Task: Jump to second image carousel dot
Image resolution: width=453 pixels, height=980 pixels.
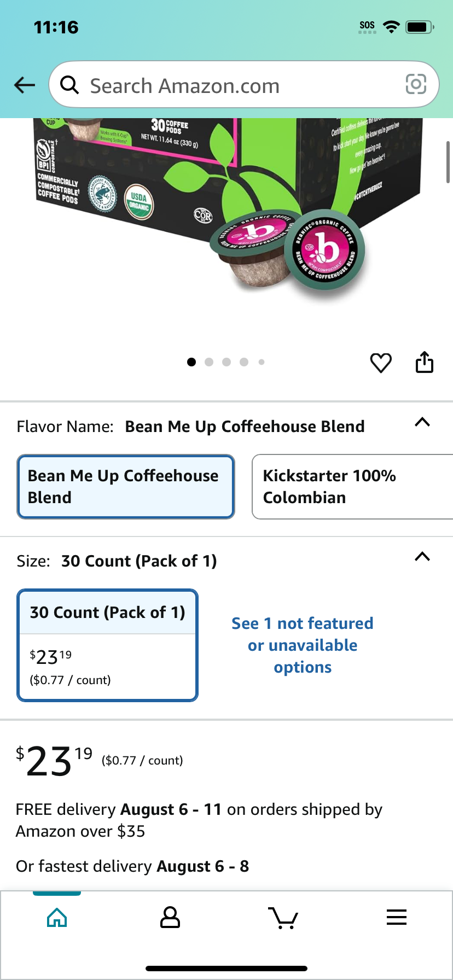Action: pyautogui.click(x=209, y=362)
